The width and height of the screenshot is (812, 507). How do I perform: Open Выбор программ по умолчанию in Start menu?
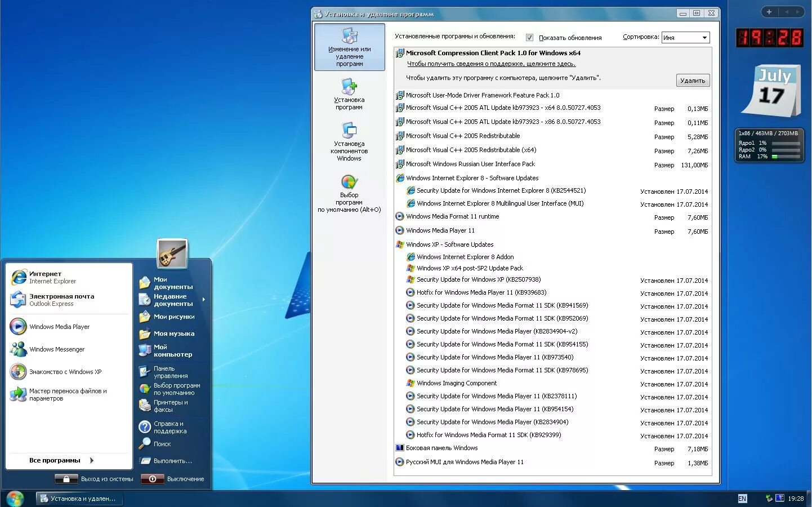[171, 389]
